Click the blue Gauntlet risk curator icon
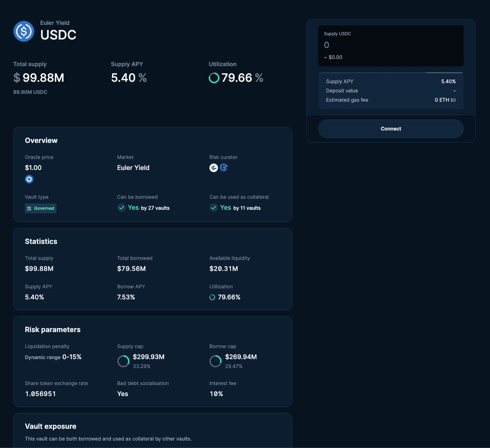Image resolution: width=490 pixels, height=448 pixels. [224, 167]
